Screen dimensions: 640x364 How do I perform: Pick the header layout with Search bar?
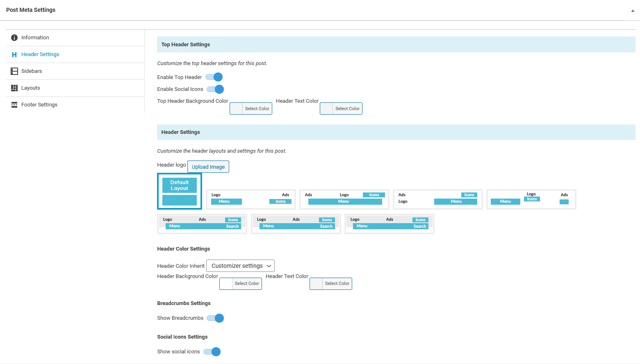point(202,224)
